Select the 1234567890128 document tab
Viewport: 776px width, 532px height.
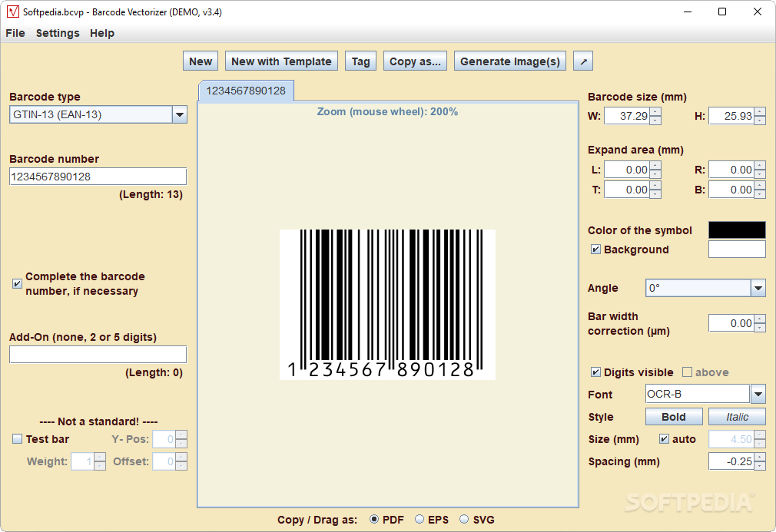coord(246,91)
